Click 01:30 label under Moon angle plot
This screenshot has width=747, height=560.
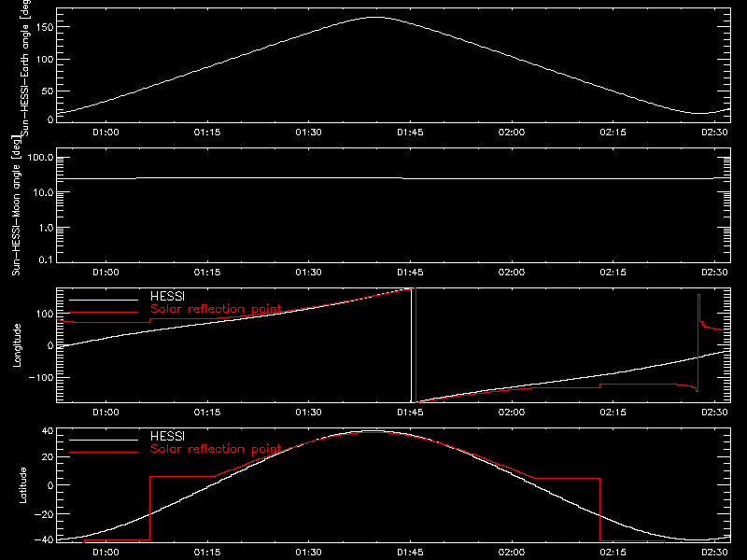click(x=309, y=272)
